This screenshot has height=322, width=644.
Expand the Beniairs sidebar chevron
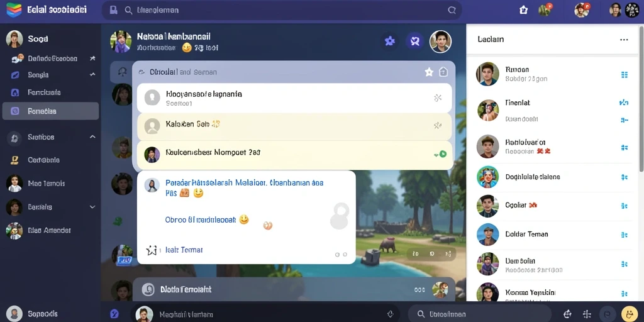point(92,207)
